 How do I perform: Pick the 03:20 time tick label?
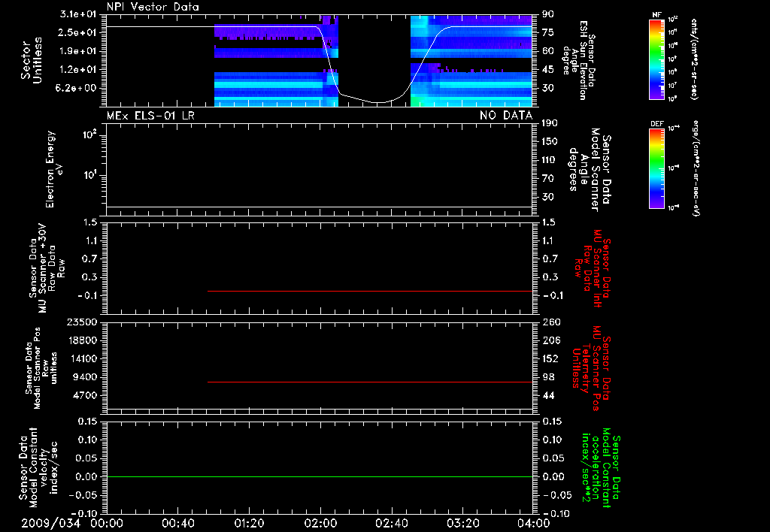pyautogui.click(x=462, y=523)
